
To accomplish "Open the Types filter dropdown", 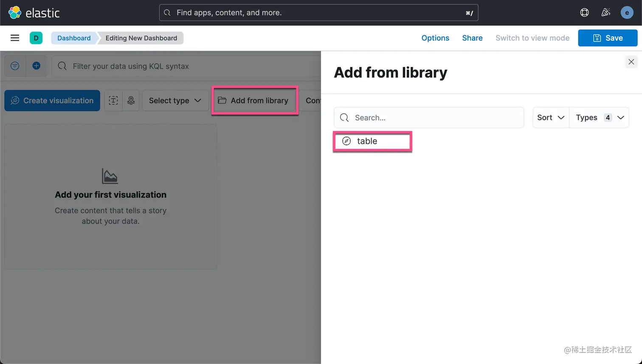I will 599,118.
